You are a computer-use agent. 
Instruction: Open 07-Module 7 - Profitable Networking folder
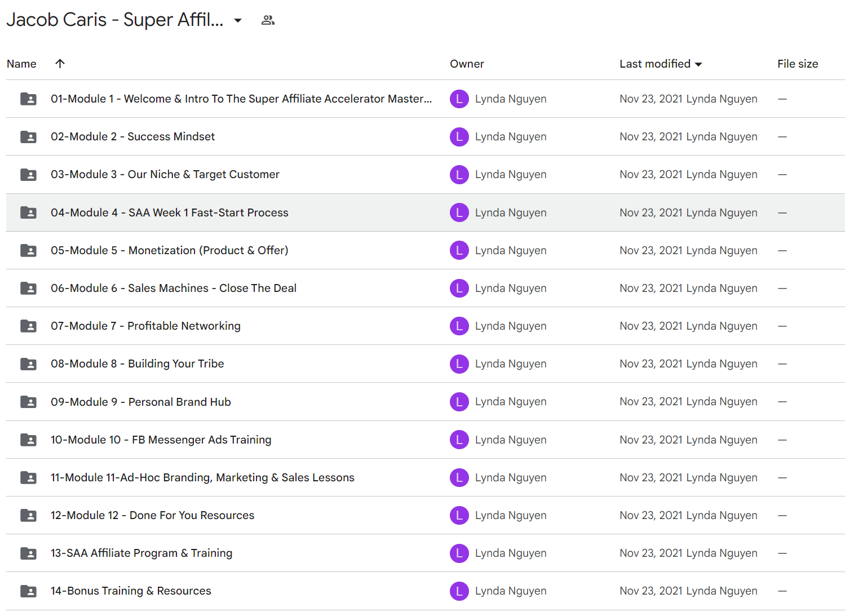click(x=145, y=326)
